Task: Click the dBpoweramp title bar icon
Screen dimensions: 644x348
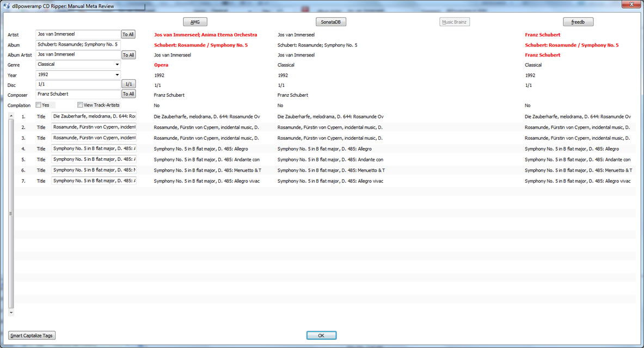Action: point(7,5)
